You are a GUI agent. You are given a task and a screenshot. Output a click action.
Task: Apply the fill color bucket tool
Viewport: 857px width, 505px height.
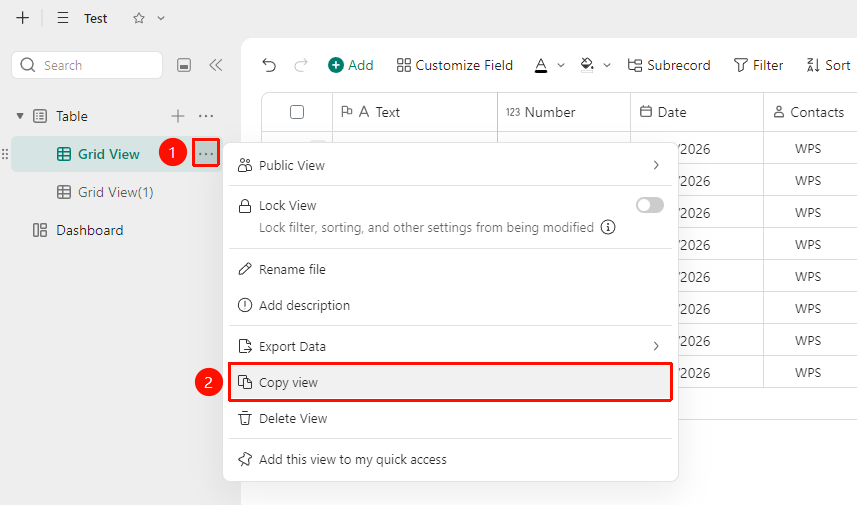tap(587, 65)
